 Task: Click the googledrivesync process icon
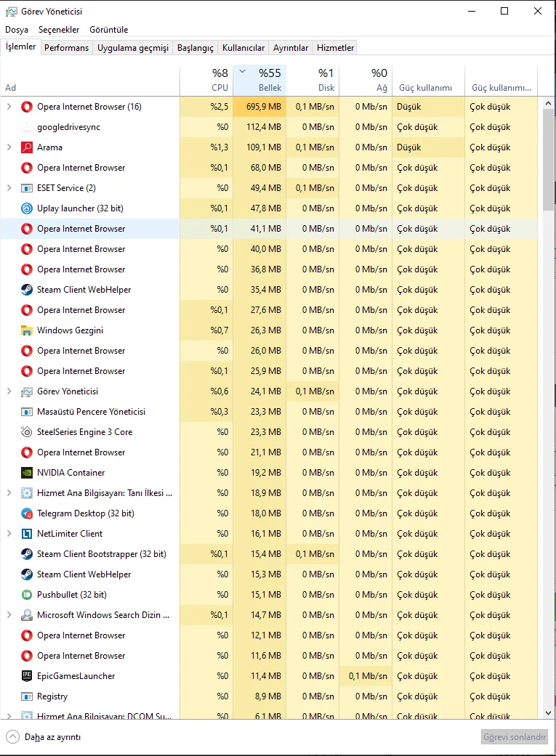pyautogui.click(x=27, y=127)
